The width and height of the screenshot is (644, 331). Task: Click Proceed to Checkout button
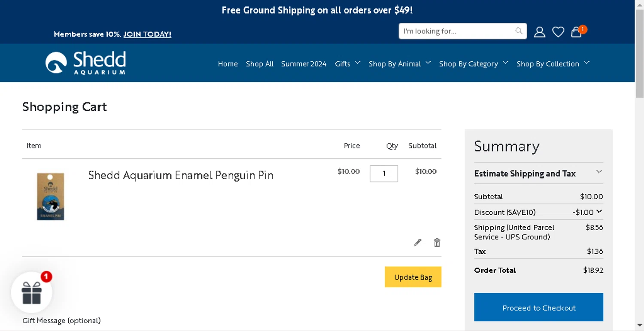coord(538,307)
